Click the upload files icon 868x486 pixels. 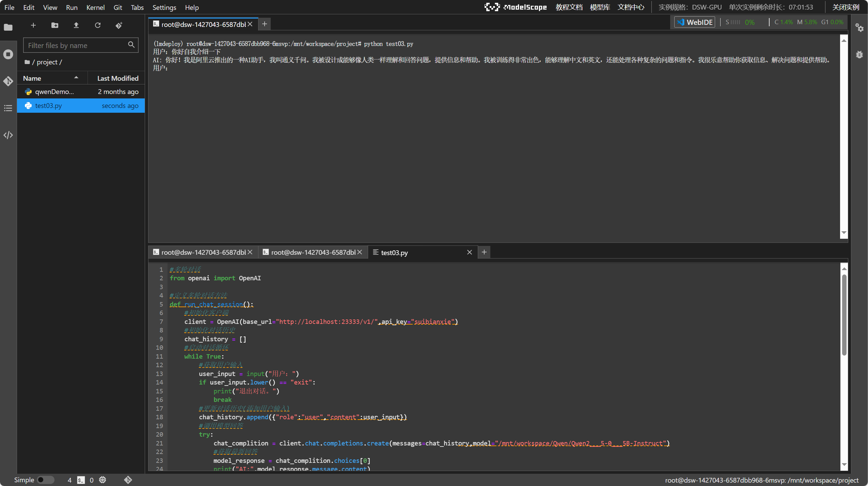76,25
